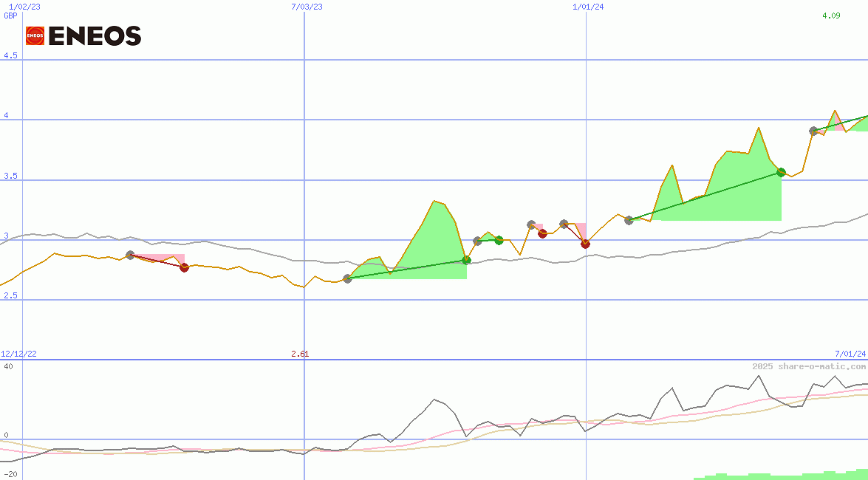Screen dimensions: 868x480
Task: Select the green buy marker near the 2.61 low
Action: tap(346, 278)
